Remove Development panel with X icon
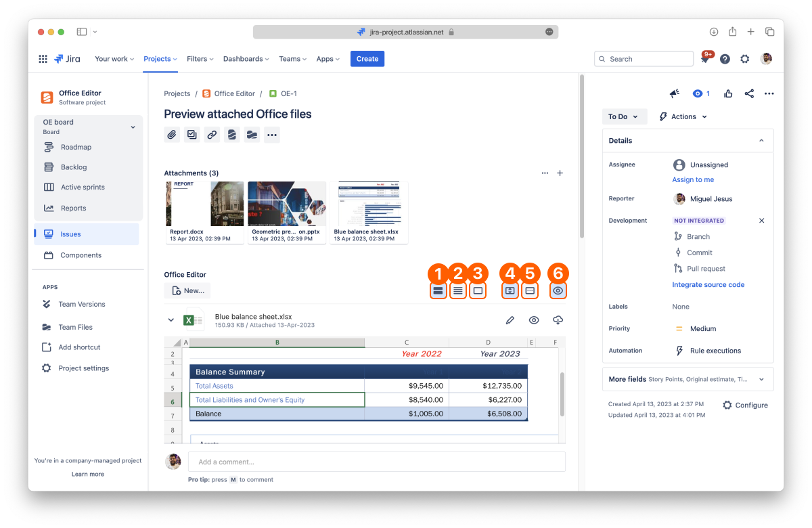Viewport: 812px width, 528px height. tap(761, 221)
